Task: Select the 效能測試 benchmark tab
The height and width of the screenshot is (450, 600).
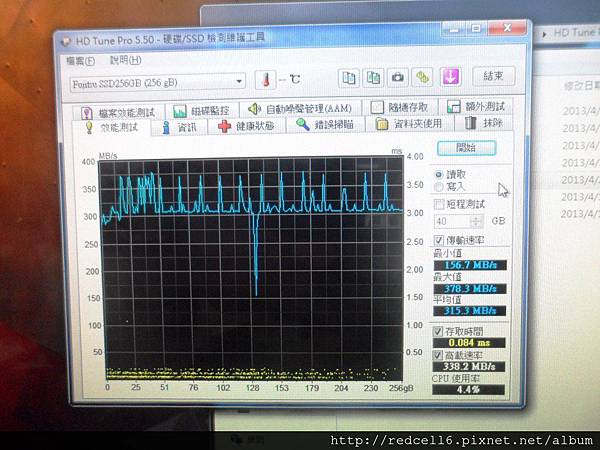Action: tap(112, 127)
